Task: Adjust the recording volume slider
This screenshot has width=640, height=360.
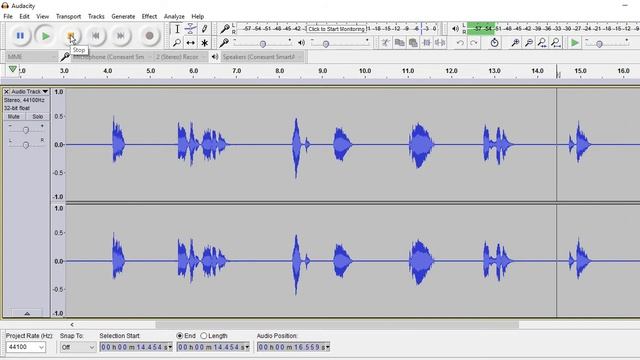Action: [263, 43]
